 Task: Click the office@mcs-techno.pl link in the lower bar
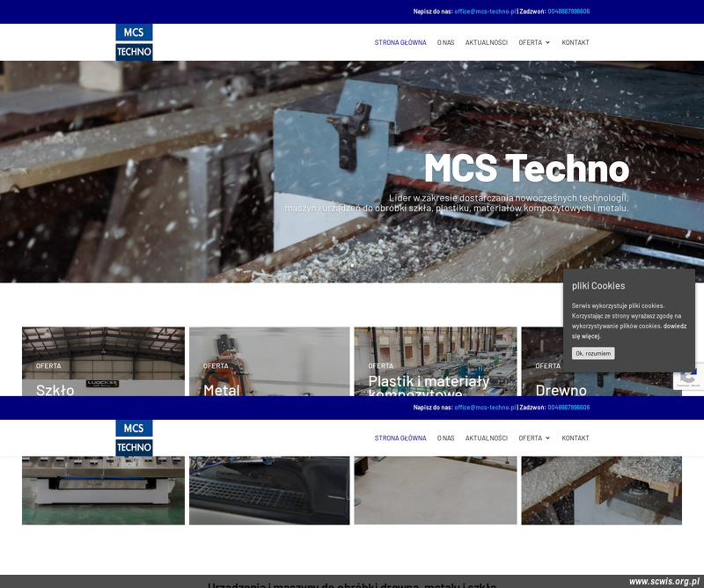pos(485,408)
